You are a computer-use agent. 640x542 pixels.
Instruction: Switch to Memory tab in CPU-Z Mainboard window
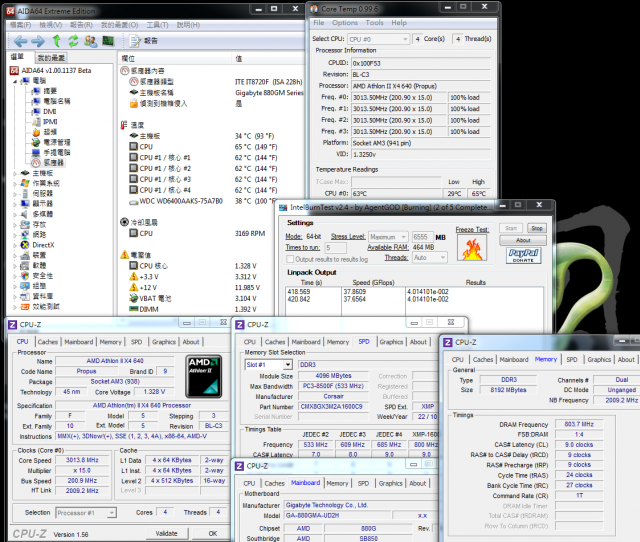(x=337, y=483)
